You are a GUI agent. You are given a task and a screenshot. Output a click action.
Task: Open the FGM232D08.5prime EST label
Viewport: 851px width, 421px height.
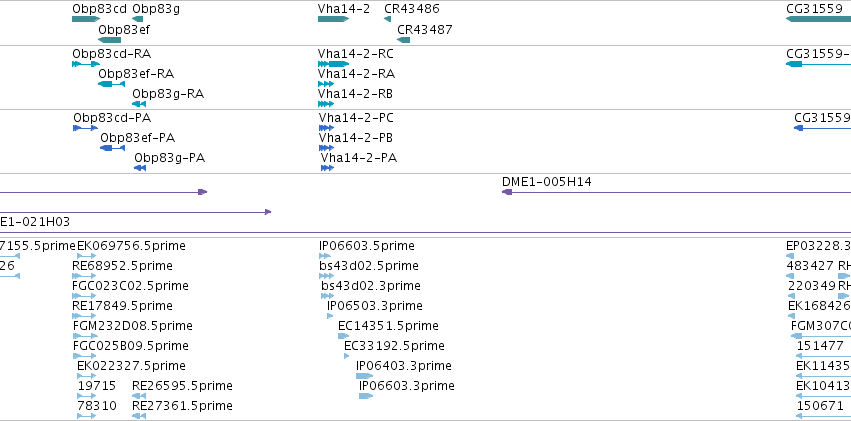pyautogui.click(x=133, y=326)
